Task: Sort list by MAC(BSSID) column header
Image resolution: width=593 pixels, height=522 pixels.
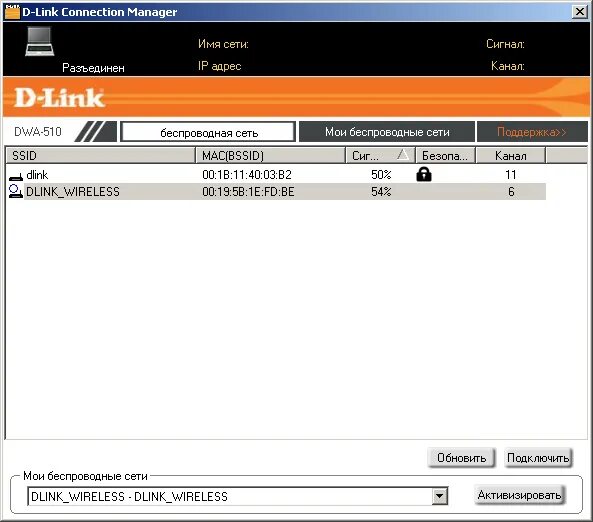Action: 270,155
